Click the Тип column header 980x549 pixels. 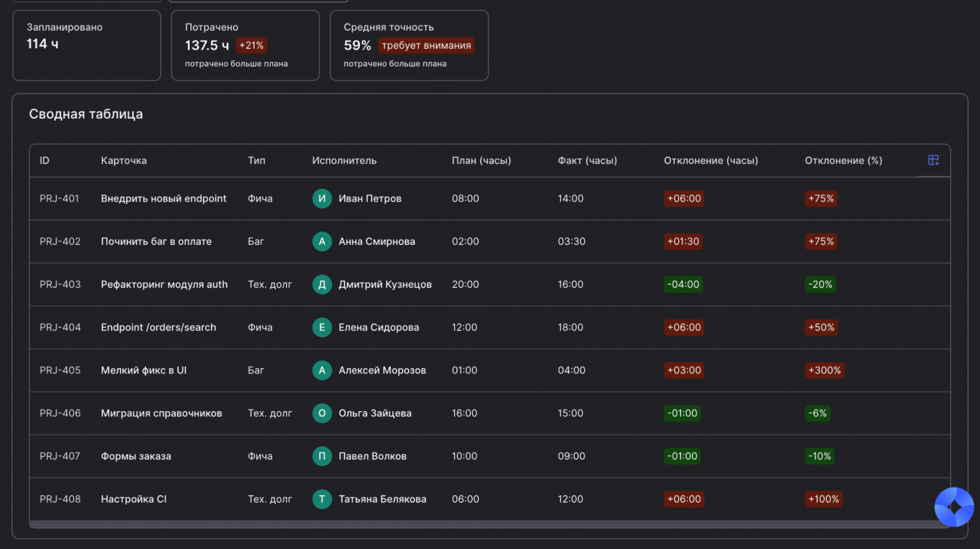pyautogui.click(x=256, y=161)
